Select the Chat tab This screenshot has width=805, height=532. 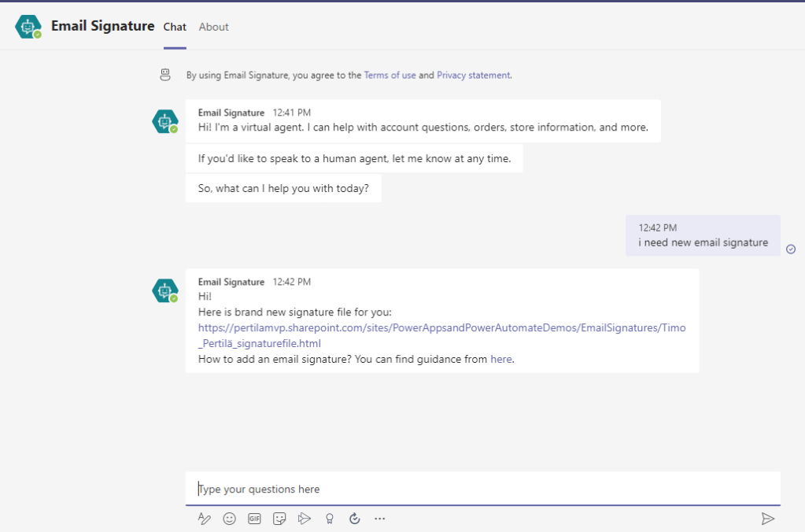pyautogui.click(x=175, y=27)
